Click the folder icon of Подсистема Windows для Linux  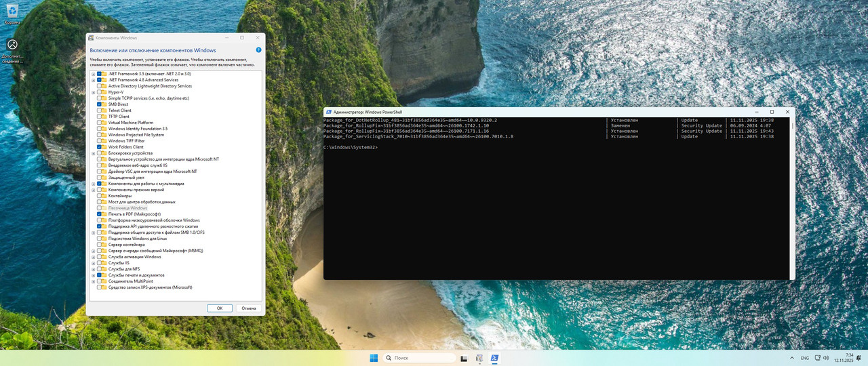pos(104,239)
